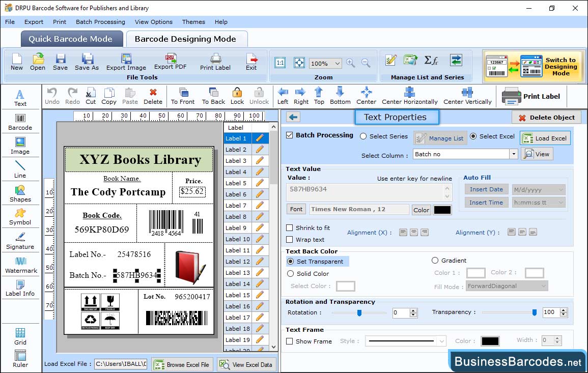Click the Load Excel button
588x373 pixels.
(545, 138)
